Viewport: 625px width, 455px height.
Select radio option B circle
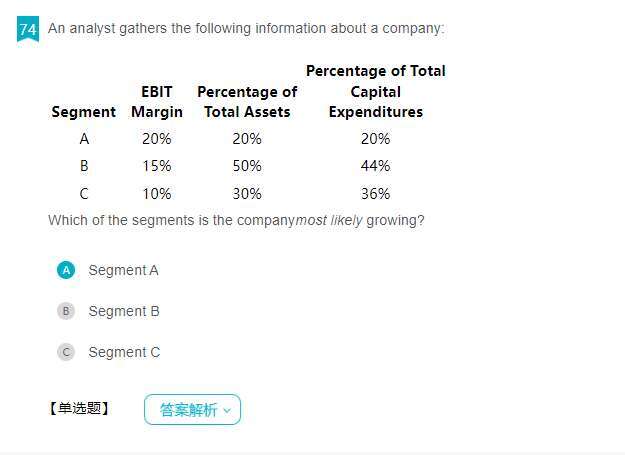click(66, 311)
